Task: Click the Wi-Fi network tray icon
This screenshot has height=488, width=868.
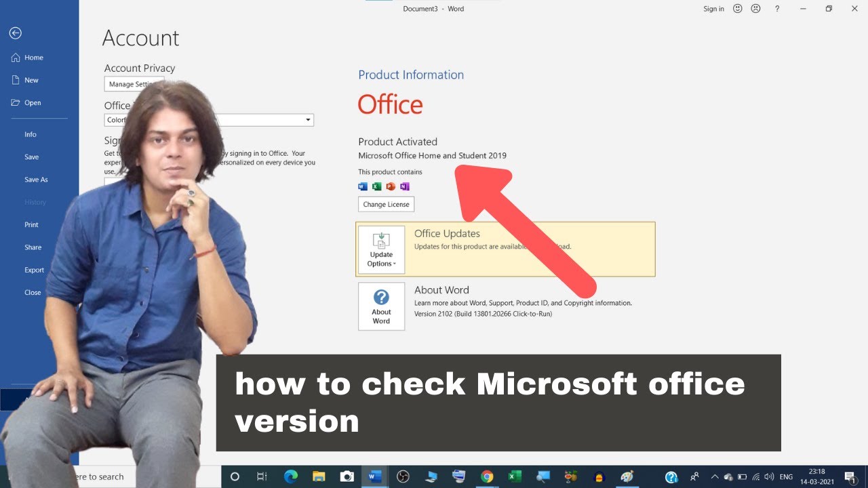Action: pyautogui.click(x=755, y=476)
